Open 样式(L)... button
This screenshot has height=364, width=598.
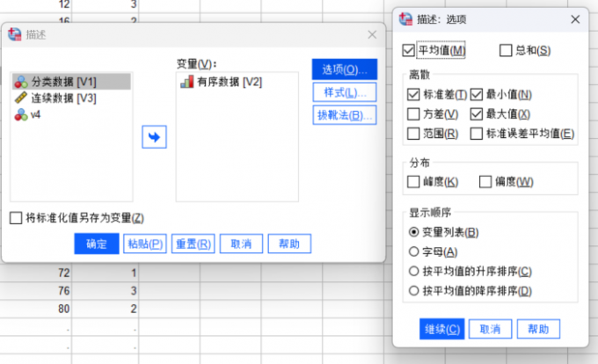click(345, 92)
